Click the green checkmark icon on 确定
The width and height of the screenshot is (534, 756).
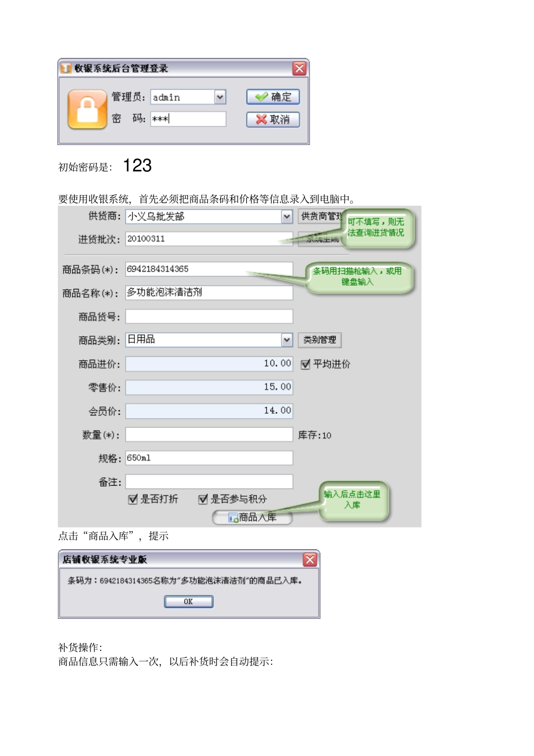(261, 97)
